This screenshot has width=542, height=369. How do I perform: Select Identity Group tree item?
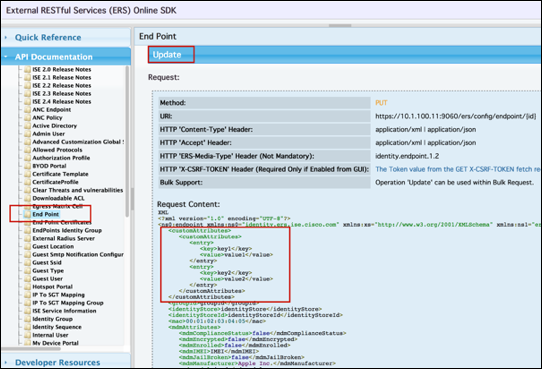pyautogui.click(x=53, y=319)
